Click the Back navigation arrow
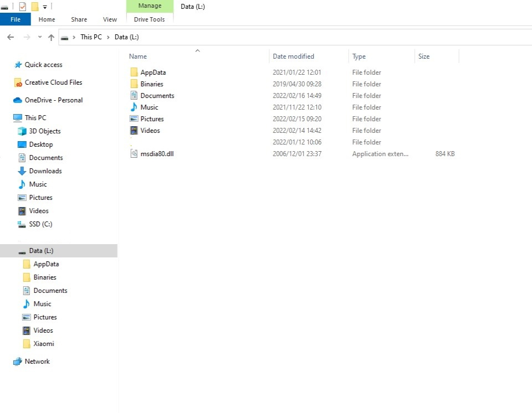The height and width of the screenshot is (413, 532). tap(11, 37)
